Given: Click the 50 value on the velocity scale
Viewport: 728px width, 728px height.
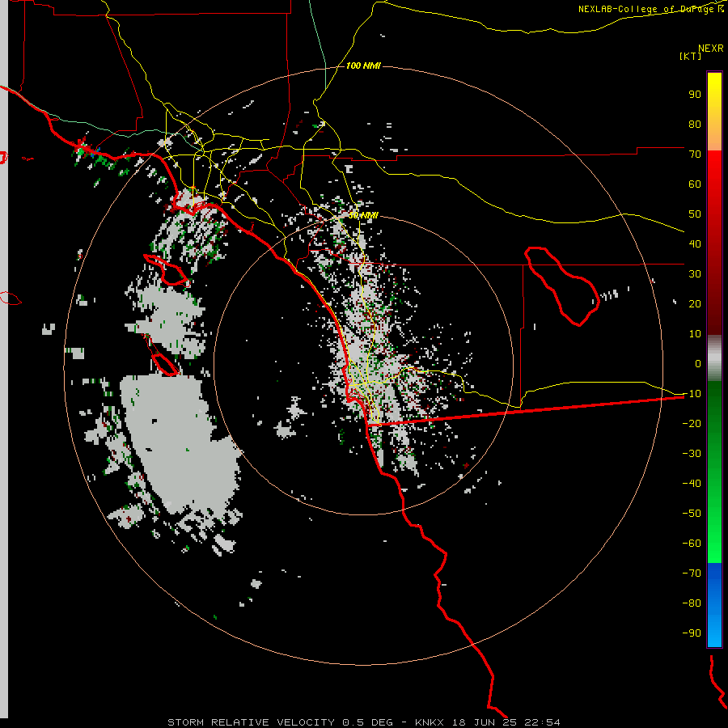Looking at the screenshot, I should 695,214.
